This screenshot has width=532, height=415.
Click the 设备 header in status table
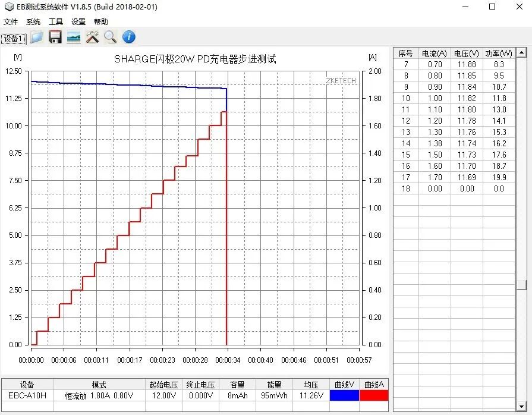(x=27, y=385)
